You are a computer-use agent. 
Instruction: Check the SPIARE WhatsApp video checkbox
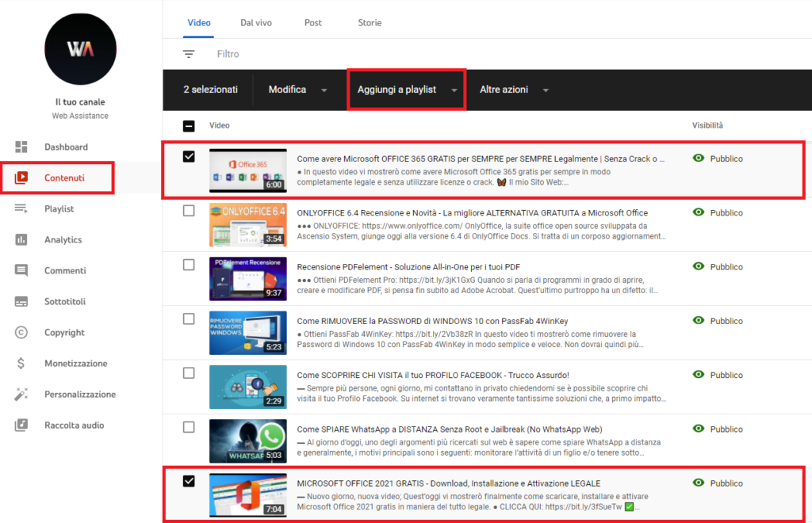[x=189, y=427]
